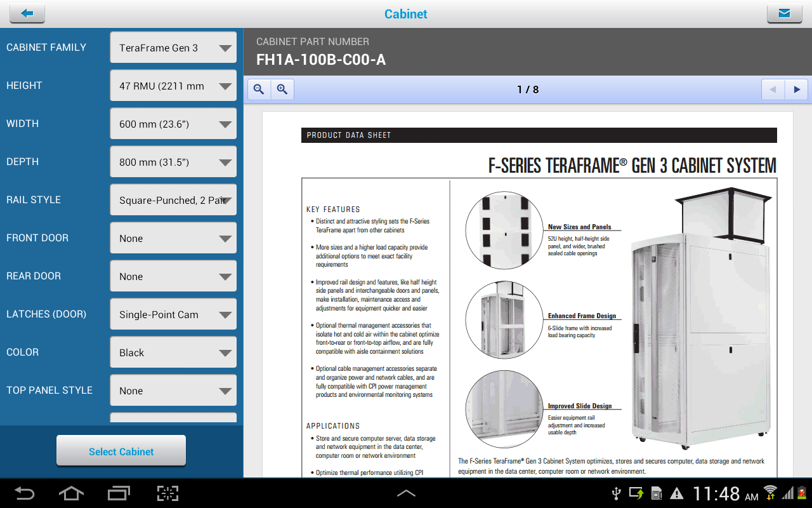Open Android recent apps

[119, 493]
